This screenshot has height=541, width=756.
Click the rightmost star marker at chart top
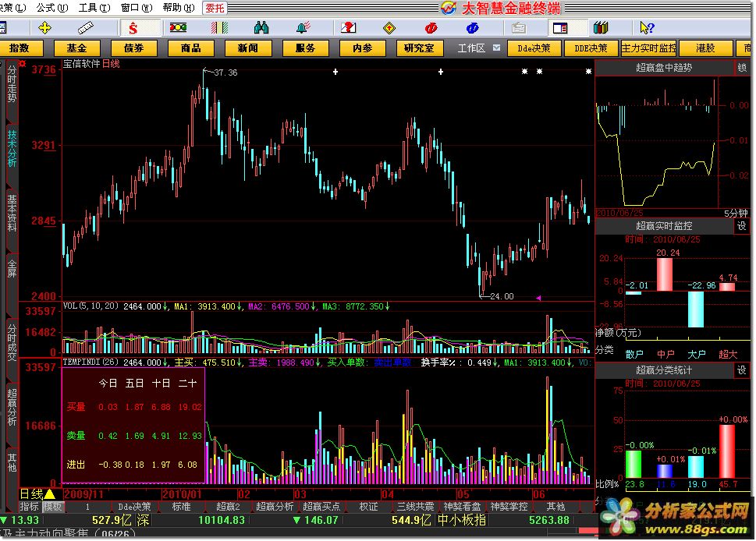(x=589, y=71)
